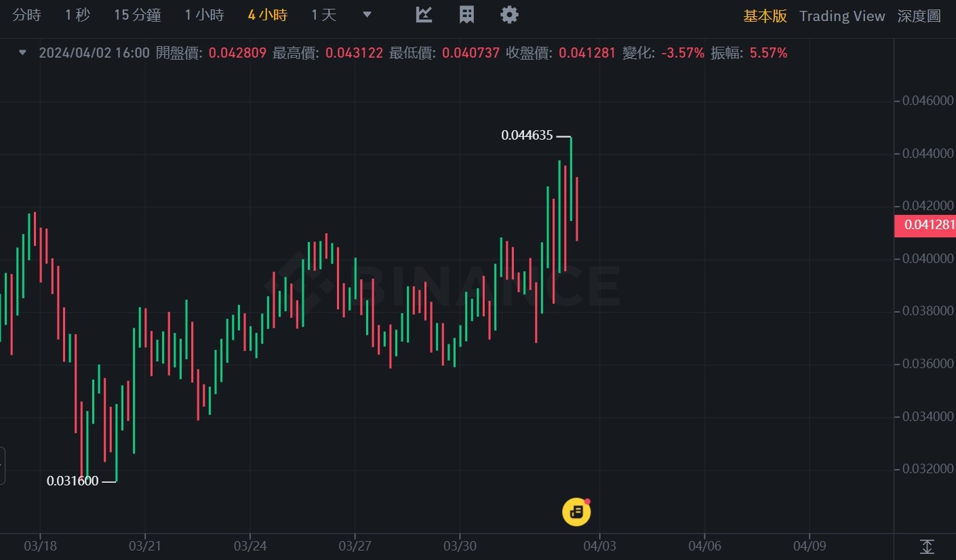Select the 分時 time interval
The height and width of the screenshot is (560, 956).
click(x=27, y=16)
